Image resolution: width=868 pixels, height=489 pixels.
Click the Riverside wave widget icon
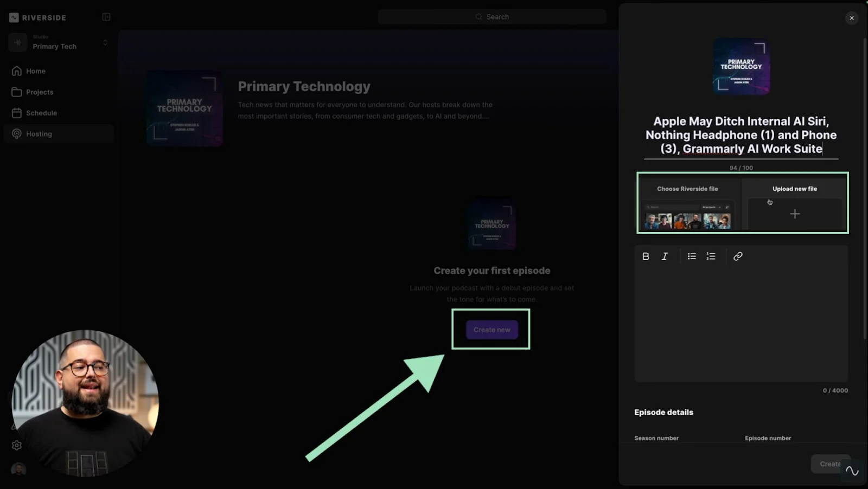pos(852,472)
